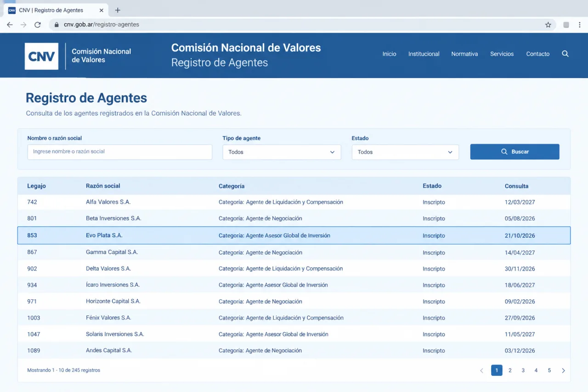Open the site search magnifier icon
The width and height of the screenshot is (588, 392).
[565, 54]
